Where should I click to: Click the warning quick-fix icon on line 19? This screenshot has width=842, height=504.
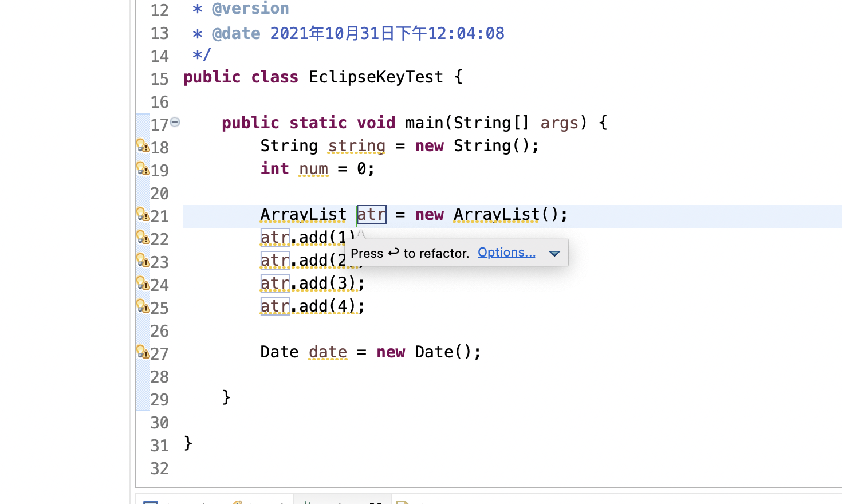tap(143, 168)
